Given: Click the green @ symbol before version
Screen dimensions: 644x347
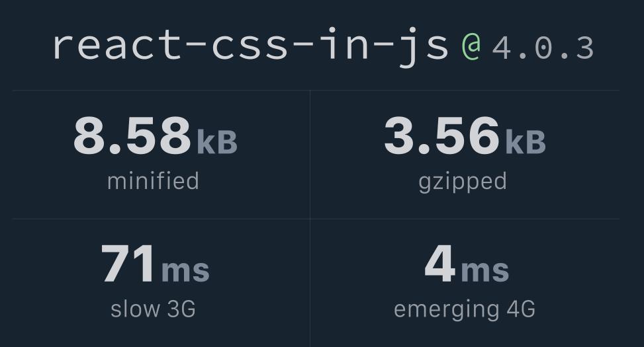Looking at the screenshot, I should tap(471, 47).
